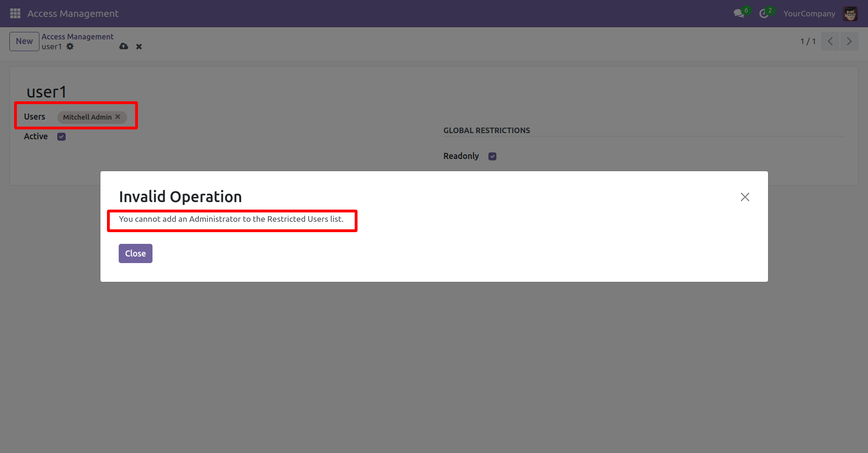The image size is (868, 453).
Task: Toggle the Readonly checkbox
Action: pyautogui.click(x=492, y=157)
